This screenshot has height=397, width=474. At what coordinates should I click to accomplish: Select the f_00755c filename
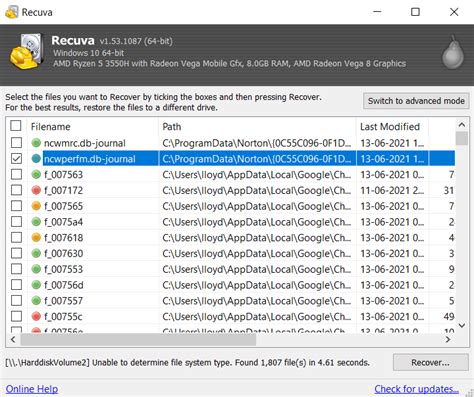(63, 317)
